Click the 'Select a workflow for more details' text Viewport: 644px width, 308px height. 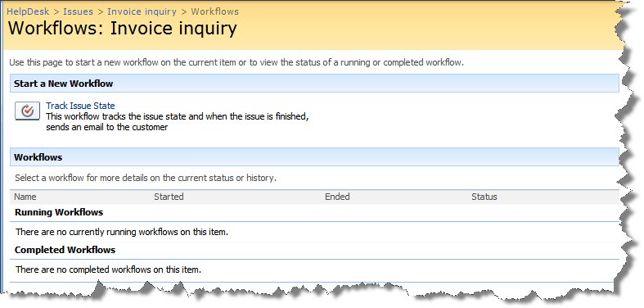point(146,179)
